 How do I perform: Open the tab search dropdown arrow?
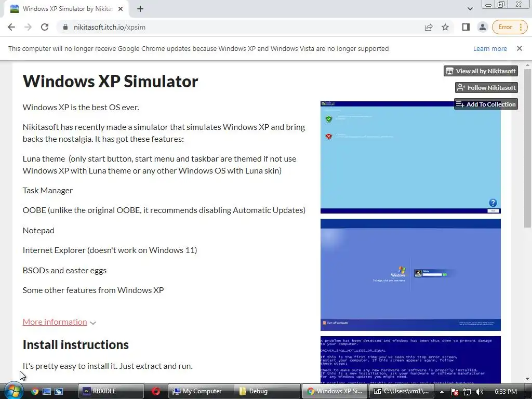pos(470,9)
